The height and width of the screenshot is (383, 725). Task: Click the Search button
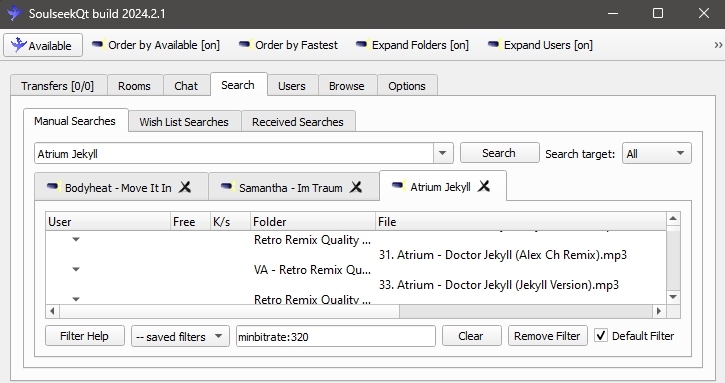[499, 153]
